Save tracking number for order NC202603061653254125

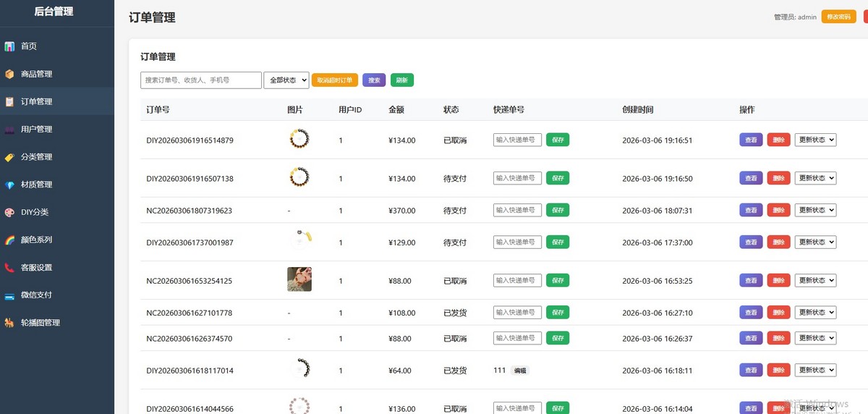(x=558, y=280)
